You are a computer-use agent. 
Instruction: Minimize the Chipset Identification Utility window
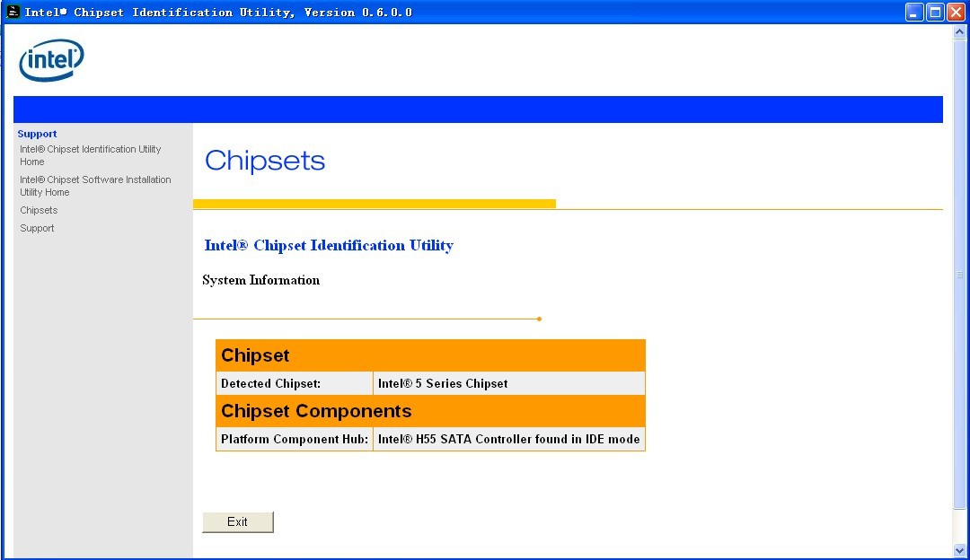click(914, 12)
